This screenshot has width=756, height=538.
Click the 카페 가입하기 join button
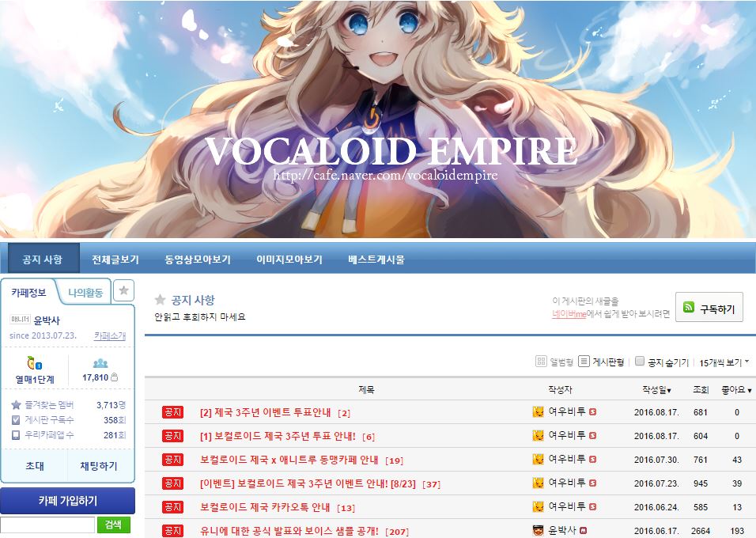click(x=67, y=501)
